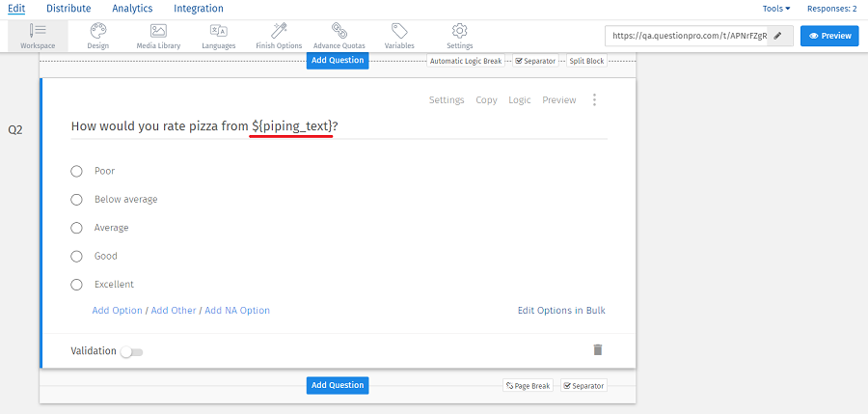Click the Variables tag icon

pos(399,32)
